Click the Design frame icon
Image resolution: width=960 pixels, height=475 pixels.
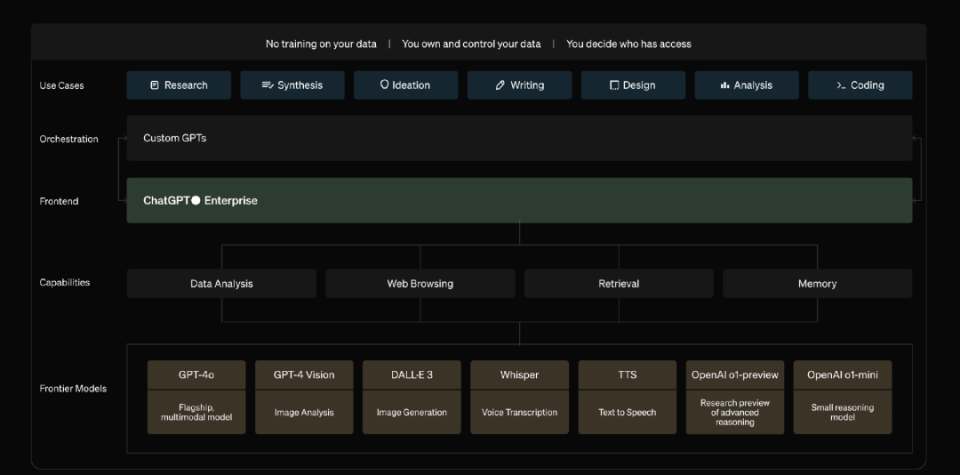[x=614, y=85]
